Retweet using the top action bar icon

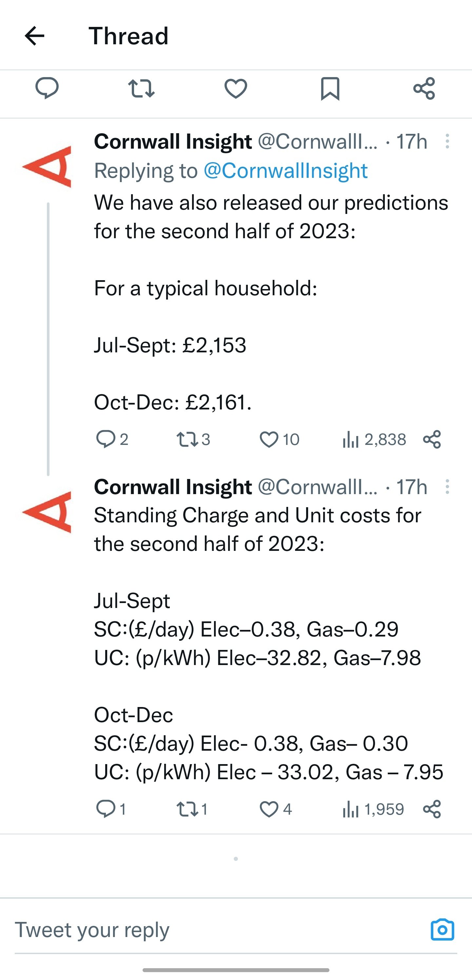(141, 88)
